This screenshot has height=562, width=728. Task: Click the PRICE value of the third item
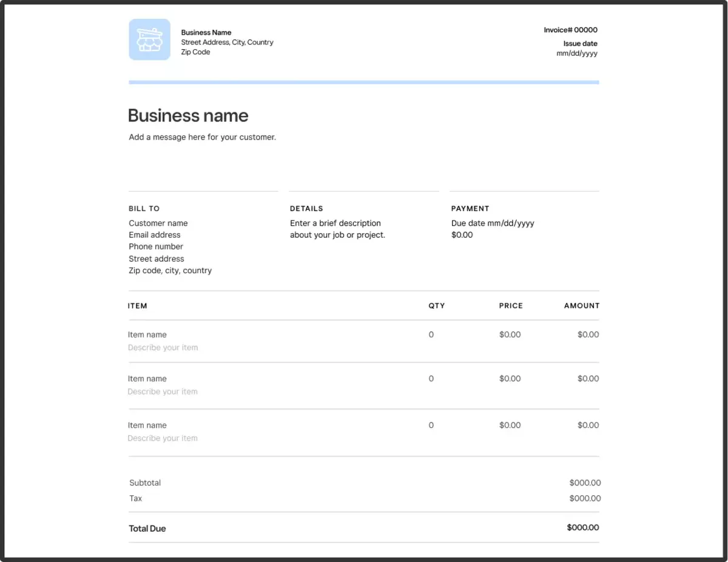click(510, 425)
